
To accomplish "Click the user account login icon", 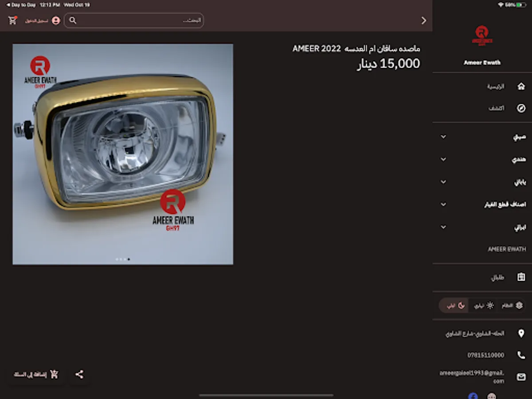I will [x=56, y=20].
